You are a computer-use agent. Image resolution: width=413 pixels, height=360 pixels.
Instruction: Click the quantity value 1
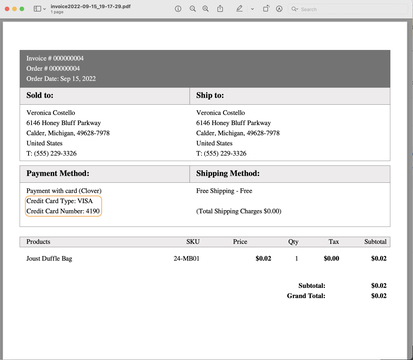[296, 259]
